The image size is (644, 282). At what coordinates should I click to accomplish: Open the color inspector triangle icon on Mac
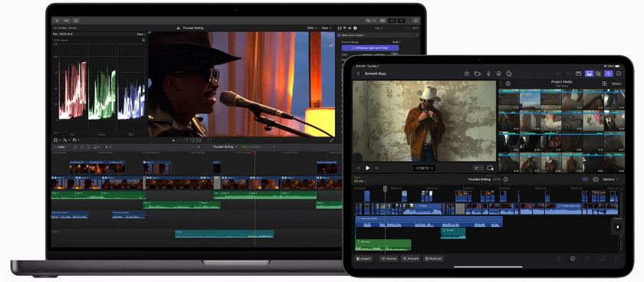[344, 28]
